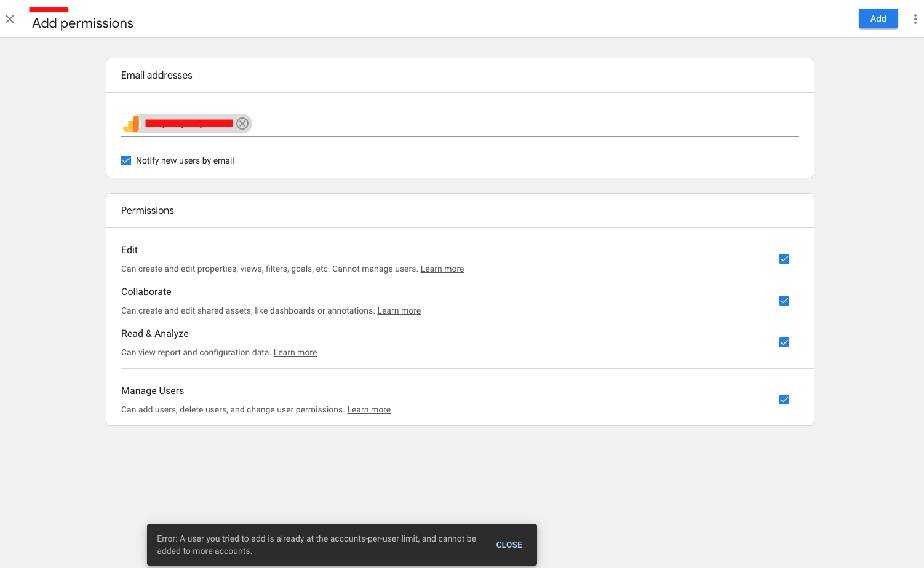Uncheck the Edit permission checkbox
924x568 pixels.
tap(784, 259)
